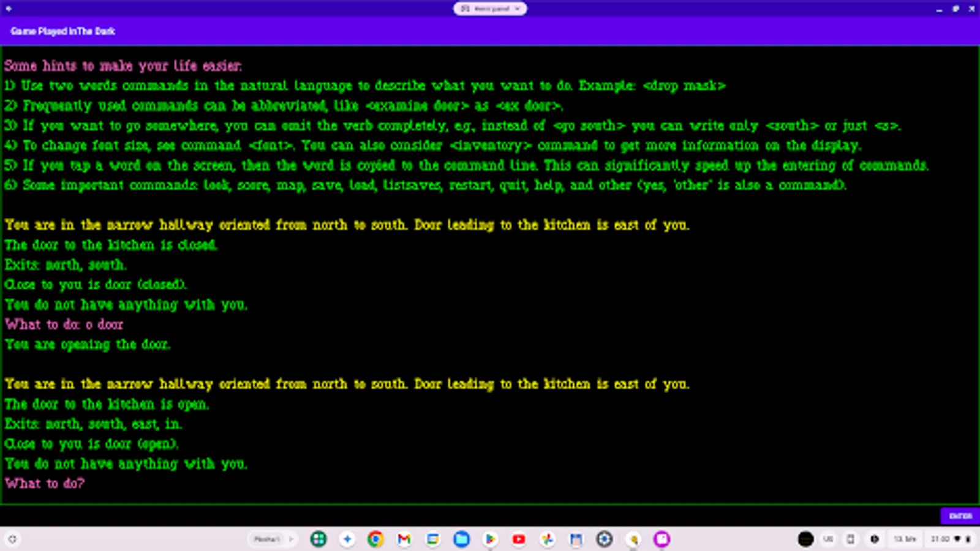Open Google Chrome from the shelf
This screenshot has width=980, height=551.
[x=375, y=539]
